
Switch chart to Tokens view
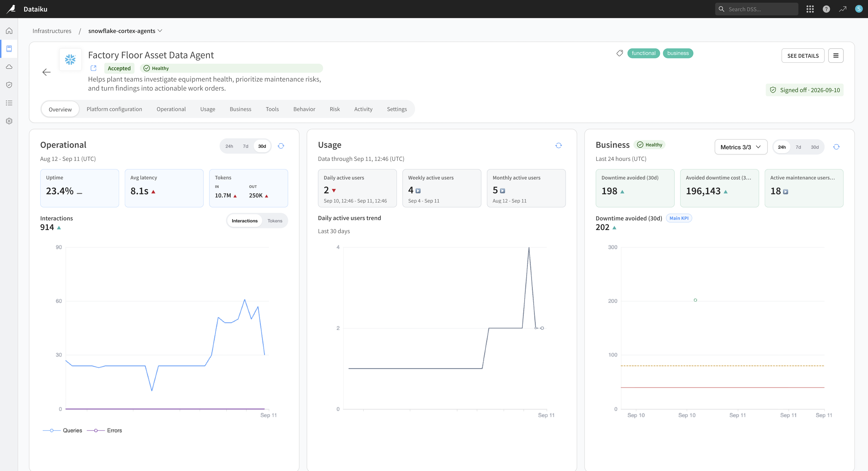[275, 221]
